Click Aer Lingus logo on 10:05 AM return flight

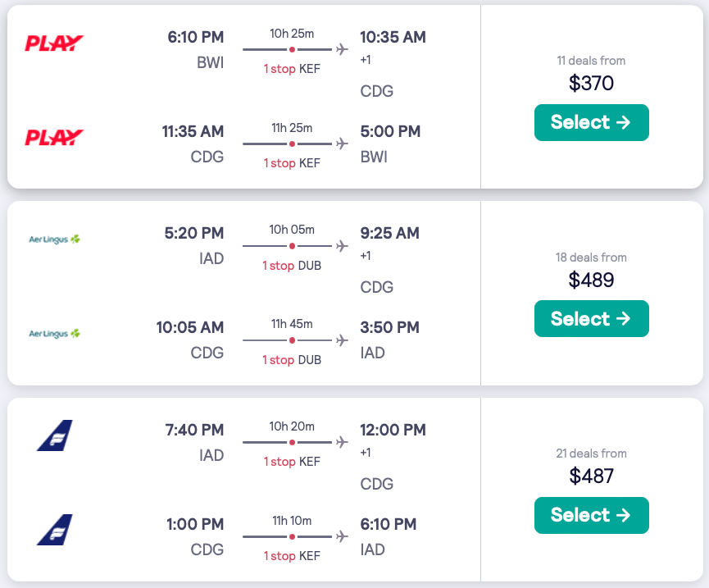point(54,334)
